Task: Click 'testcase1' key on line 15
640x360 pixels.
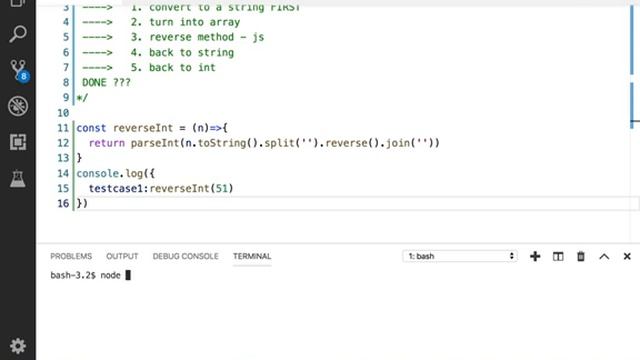Action: click(116, 188)
